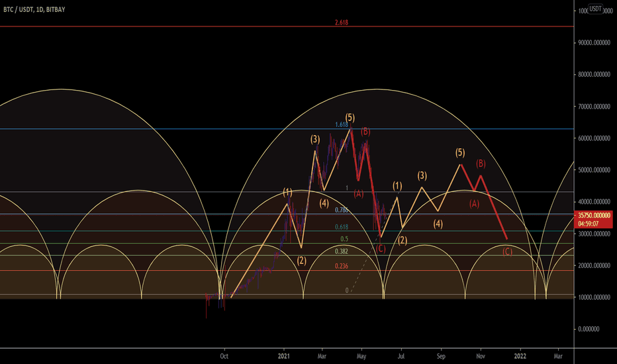
Task: Select the 0.5 Fibonacci level label
Action: click(344, 239)
